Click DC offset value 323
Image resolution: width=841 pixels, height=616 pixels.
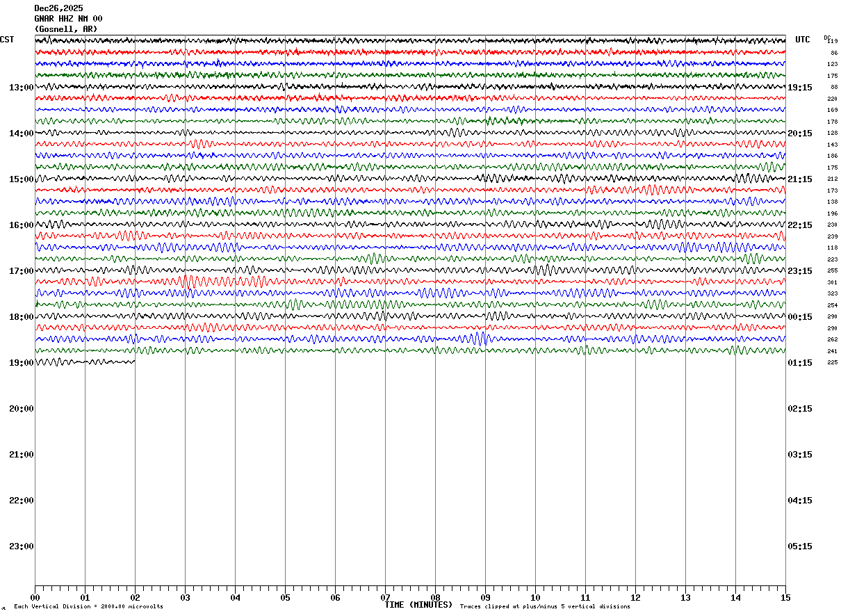833,293
